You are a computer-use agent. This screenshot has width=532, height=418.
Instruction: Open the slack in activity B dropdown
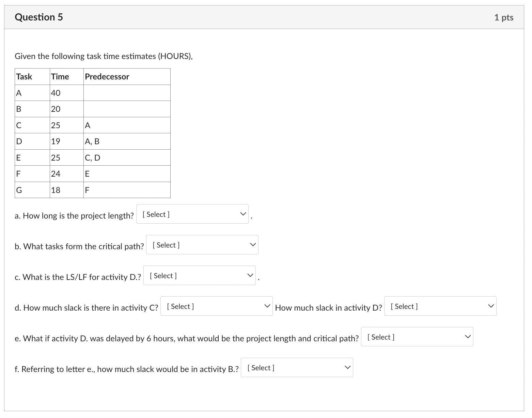tap(296, 367)
